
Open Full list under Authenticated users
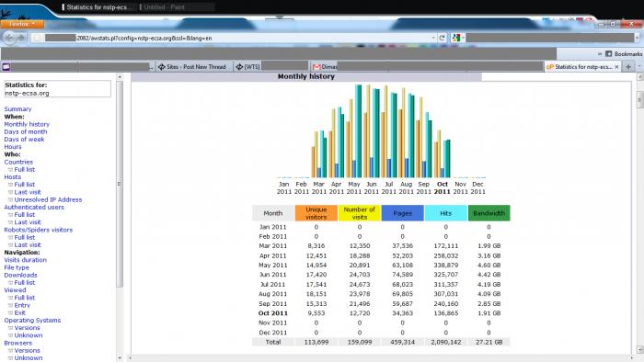coord(25,215)
